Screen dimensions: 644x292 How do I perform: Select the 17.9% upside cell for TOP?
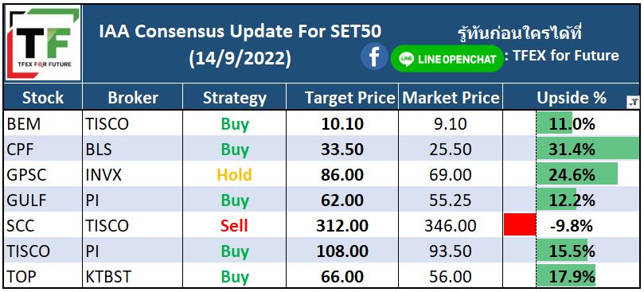point(572,276)
